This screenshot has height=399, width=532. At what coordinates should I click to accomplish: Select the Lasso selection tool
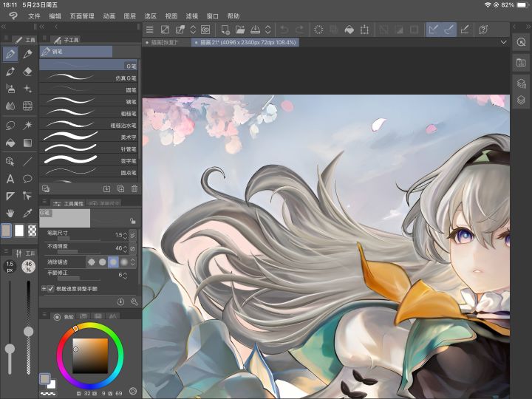coord(10,125)
